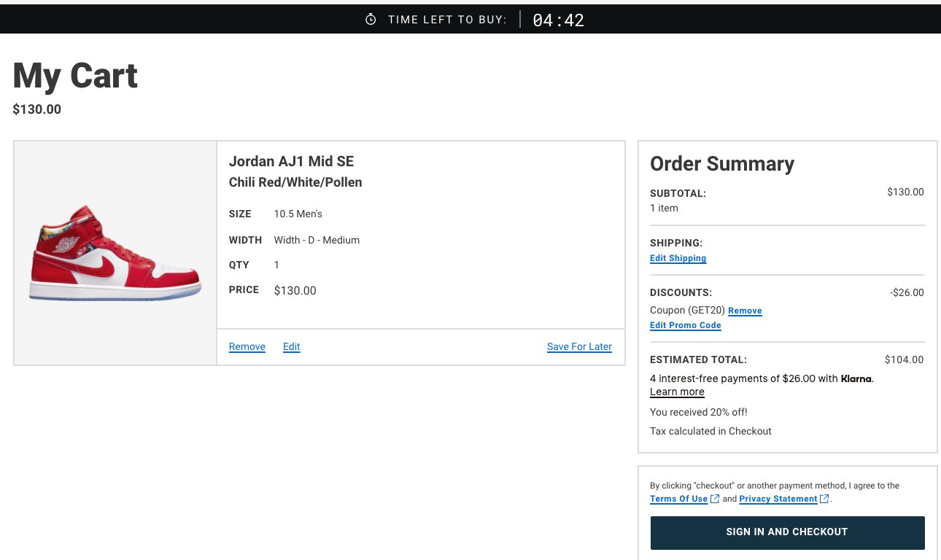
Task: Open the Jordan AJ1 Mid SE shoe thumbnail
Action: point(115,253)
